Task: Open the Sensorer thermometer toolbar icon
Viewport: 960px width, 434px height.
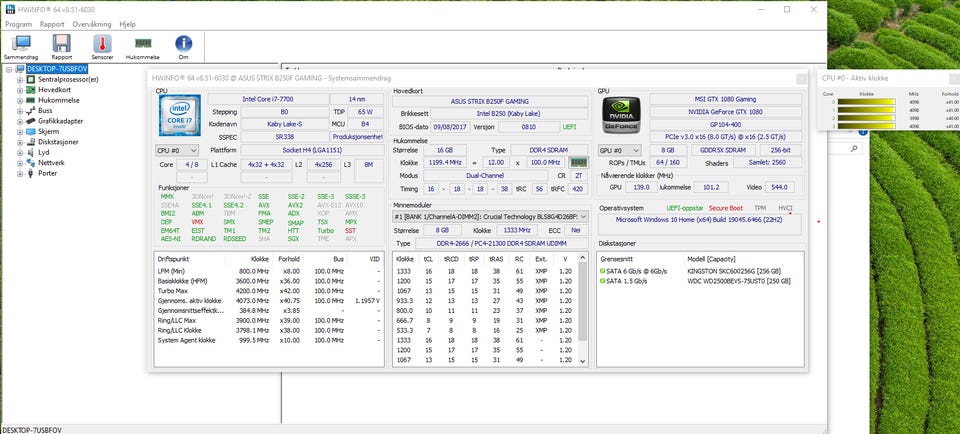Action: click(x=102, y=43)
